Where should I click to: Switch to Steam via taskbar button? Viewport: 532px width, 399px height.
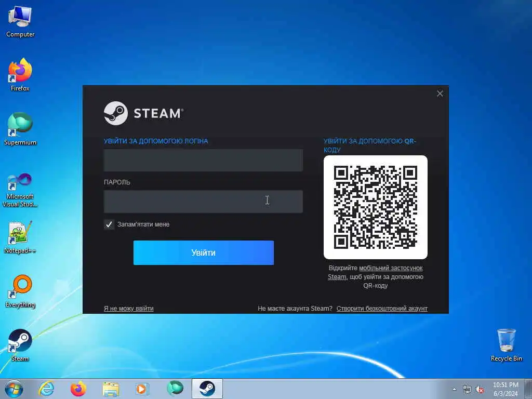(207, 389)
